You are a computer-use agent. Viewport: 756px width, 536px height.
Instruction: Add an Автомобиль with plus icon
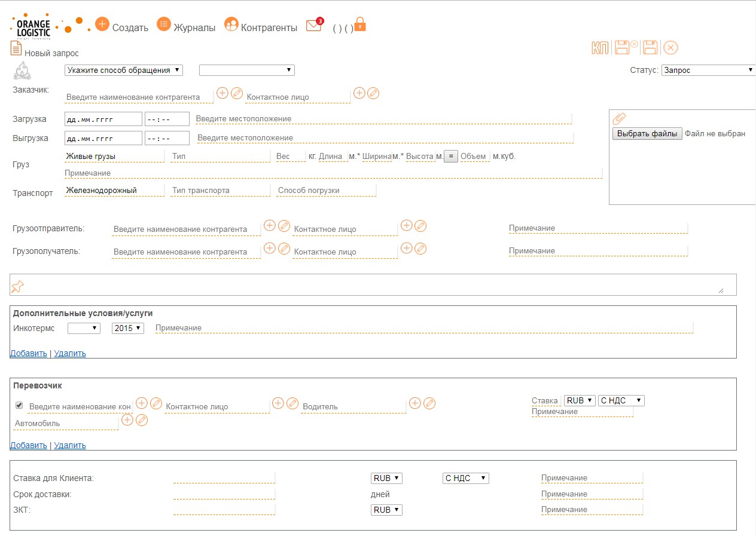127,419
